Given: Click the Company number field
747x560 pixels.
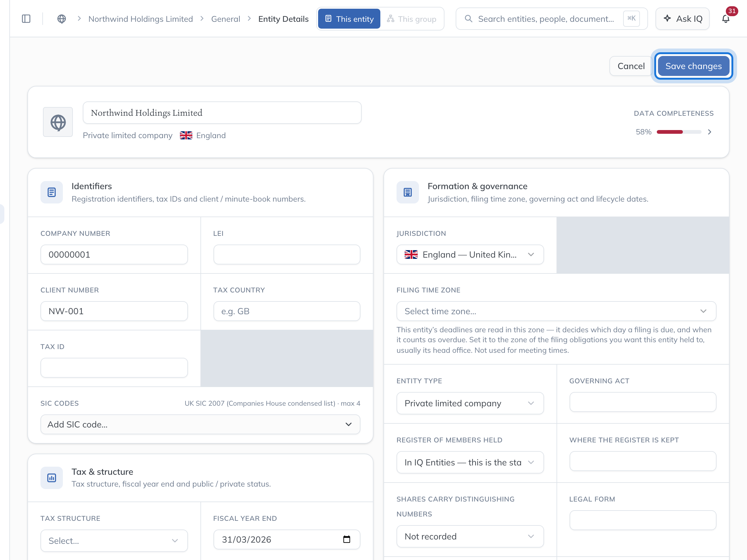Looking at the screenshot, I should (x=114, y=254).
